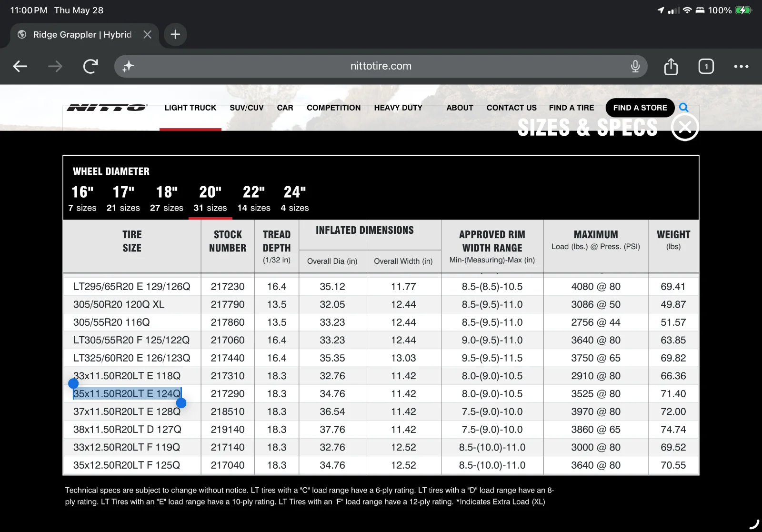
Task: Open the browser more options menu
Action: click(x=741, y=66)
